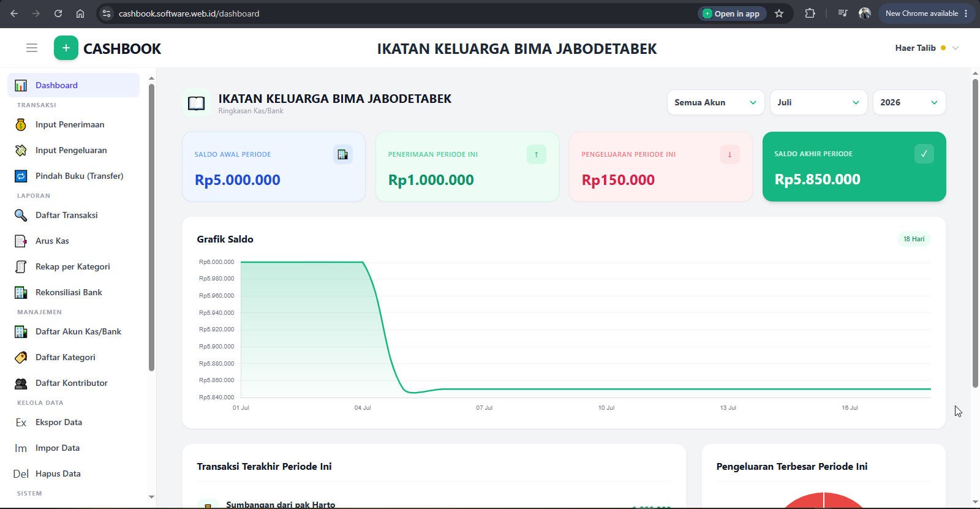This screenshot has width=980, height=509.
Task: Click the Transaksi Terakhir Periode Ini heading
Action: click(264, 466)
